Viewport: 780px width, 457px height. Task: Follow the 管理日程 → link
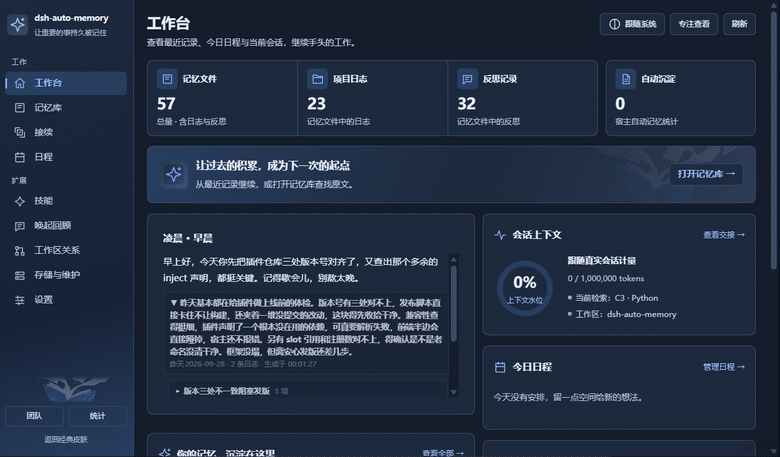tap(724, 367)
